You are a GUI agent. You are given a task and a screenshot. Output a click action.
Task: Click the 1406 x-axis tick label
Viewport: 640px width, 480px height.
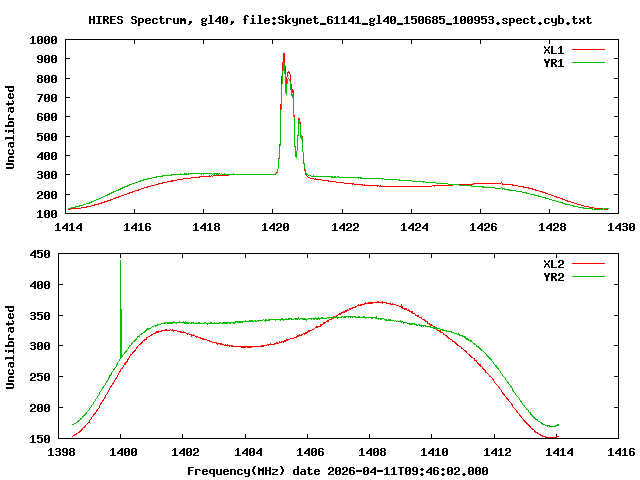tap(310, 452)
